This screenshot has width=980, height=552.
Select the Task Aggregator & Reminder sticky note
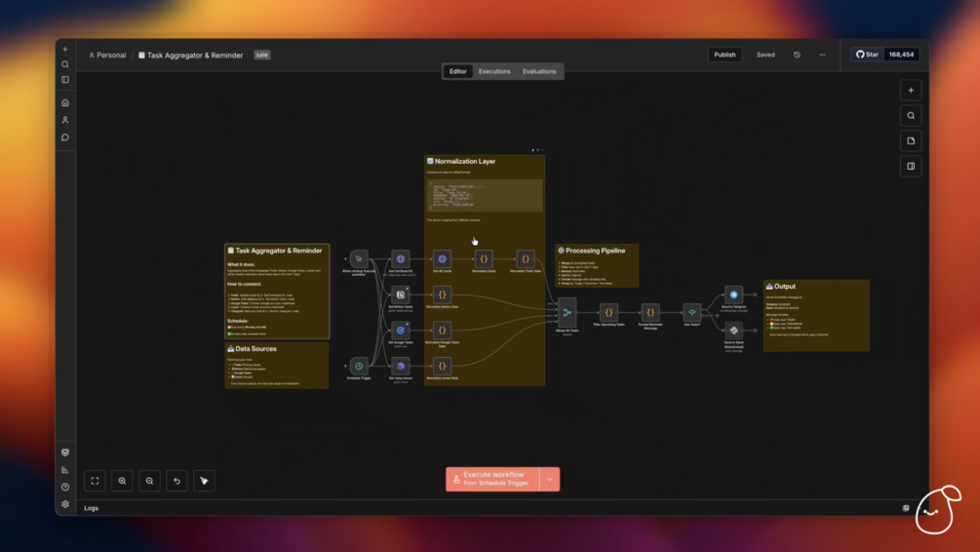coord(277,292)
